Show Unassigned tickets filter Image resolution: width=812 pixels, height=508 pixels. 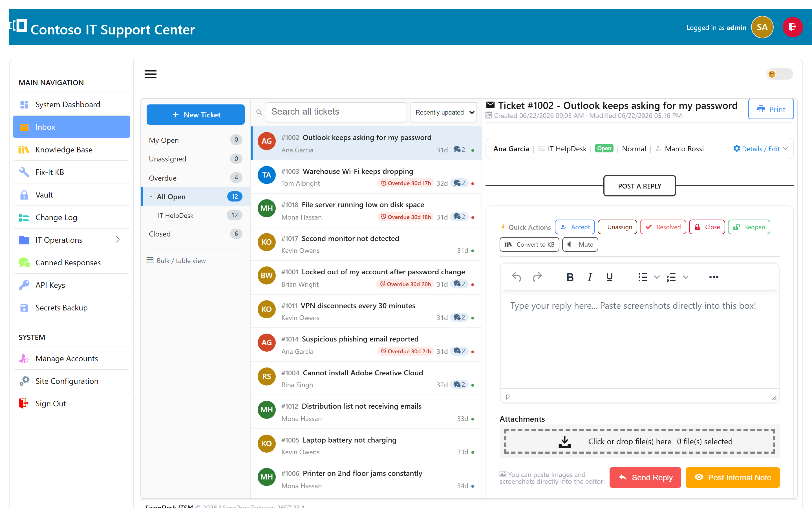196,159
